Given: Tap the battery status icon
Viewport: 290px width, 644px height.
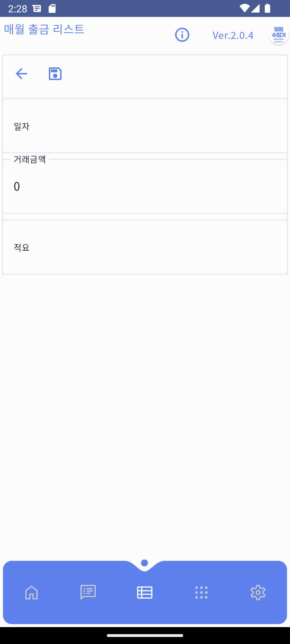Looking at the screenshot, I should (x=267, y=8).
